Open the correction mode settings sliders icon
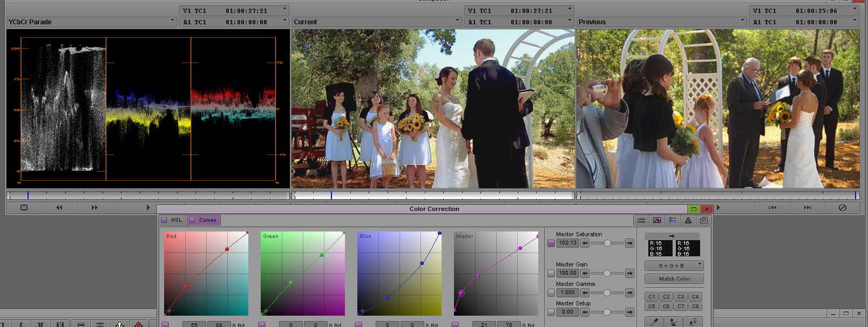The width and height of the screenshot is (868, 327). coord(641,220)
